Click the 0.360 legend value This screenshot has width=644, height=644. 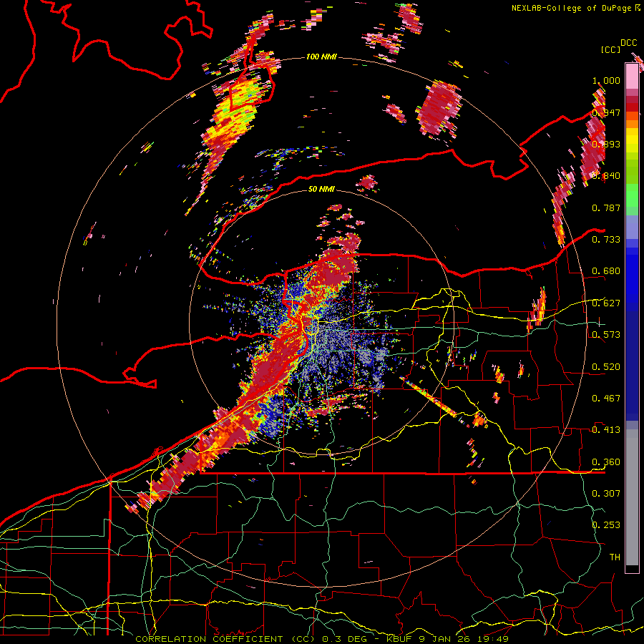(x=606, y=462)
